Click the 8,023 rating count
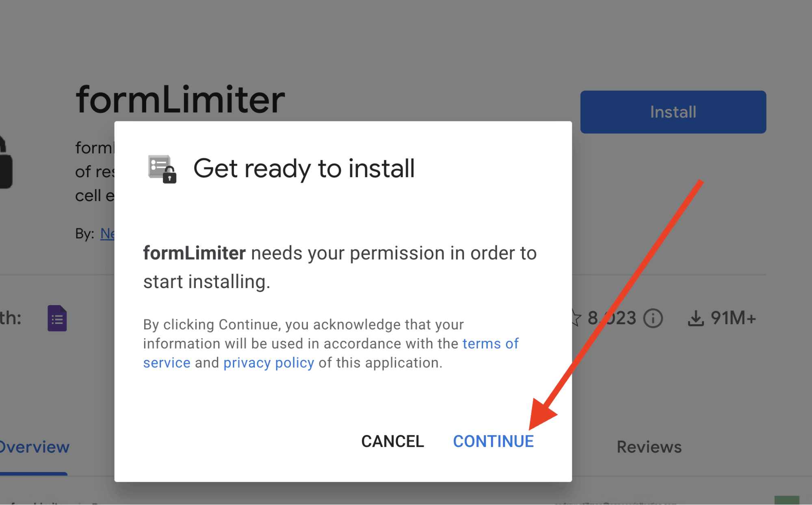The width and height of the screenshot is (812, 505). click(x=611, y=318)
